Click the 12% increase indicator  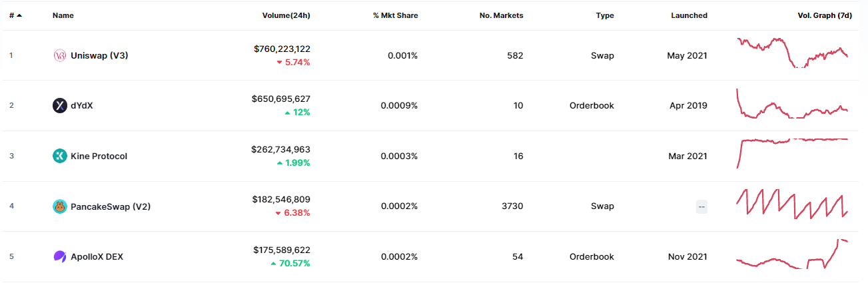click(297, 112)
